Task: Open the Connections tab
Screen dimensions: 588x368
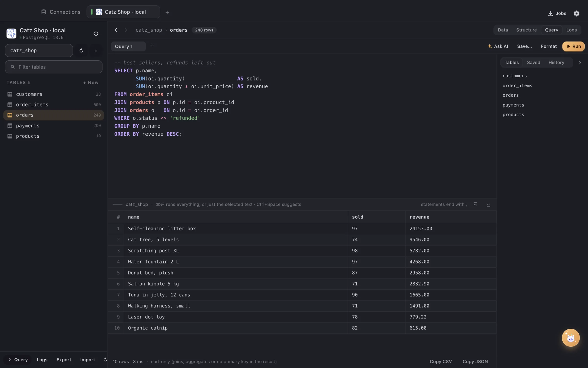Action: point(61,12)
